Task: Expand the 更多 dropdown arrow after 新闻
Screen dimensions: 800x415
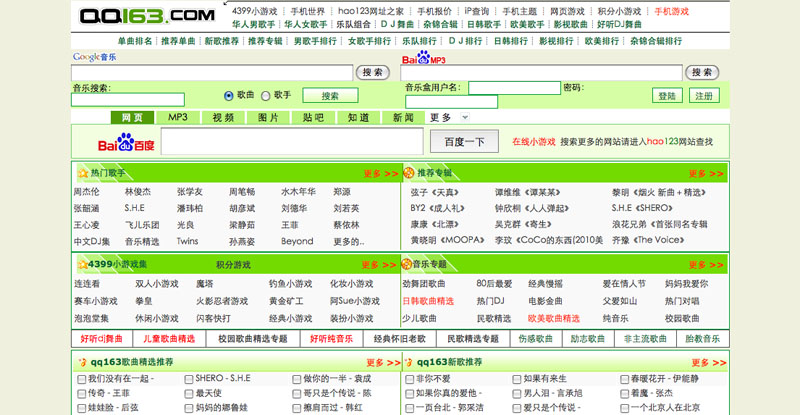Action: (x=465, y=117)
